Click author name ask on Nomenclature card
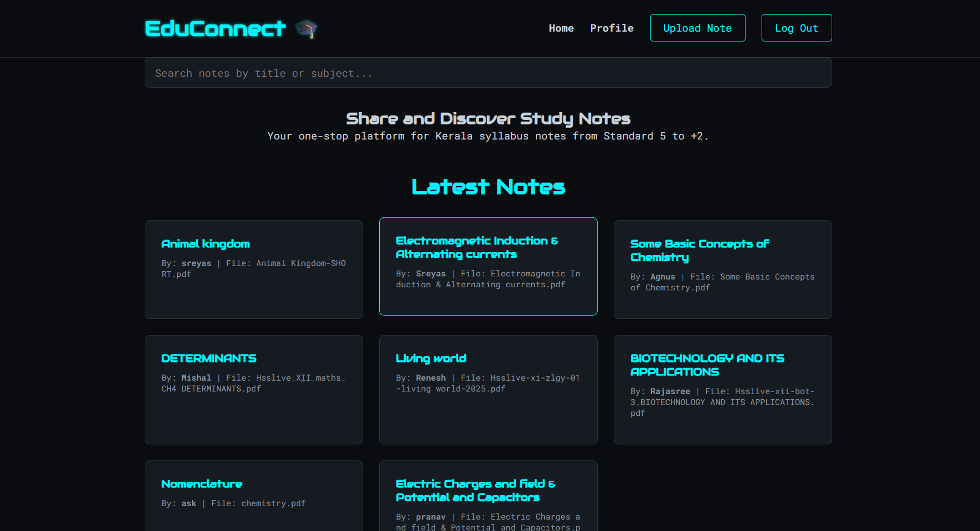This screenshot has width=980, height=531. click(189, 504)
